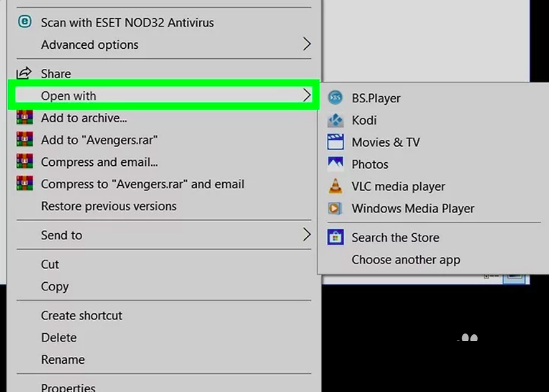Image resolution: width=549 pixels, height=392 pixels.
Task: Click the VLC traffic cone icon
Action: tap(335, 186)
